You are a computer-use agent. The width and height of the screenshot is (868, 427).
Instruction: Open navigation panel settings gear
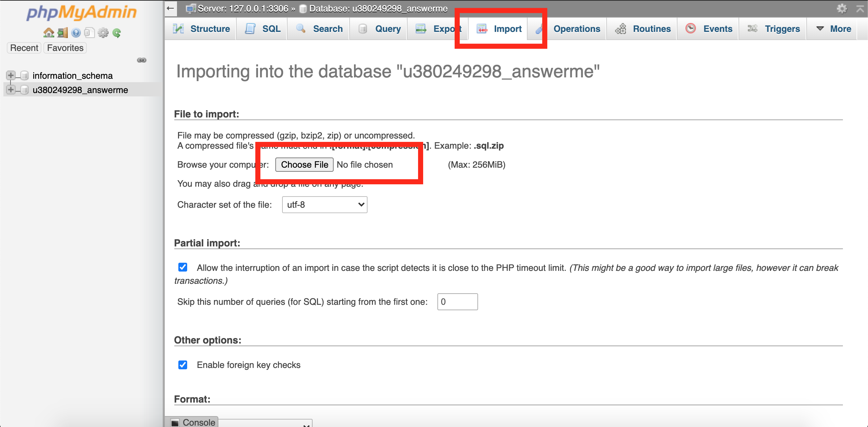pyautogui.click(x=103, y=33)
